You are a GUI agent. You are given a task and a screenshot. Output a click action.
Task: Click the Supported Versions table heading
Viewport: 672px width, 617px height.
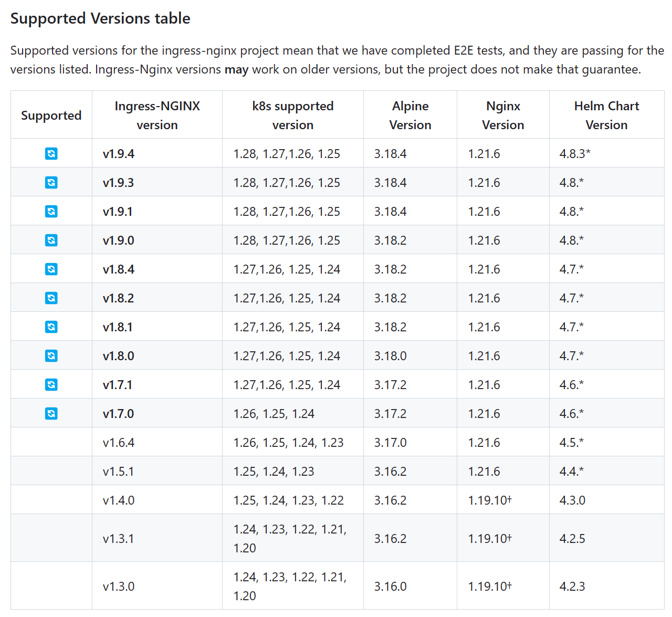coord(100,18)
